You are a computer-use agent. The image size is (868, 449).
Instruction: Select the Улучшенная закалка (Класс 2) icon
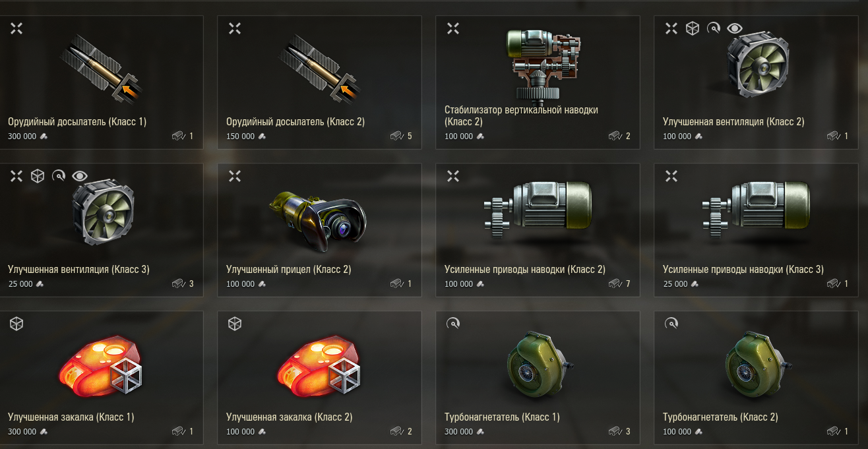click(319, 366)
